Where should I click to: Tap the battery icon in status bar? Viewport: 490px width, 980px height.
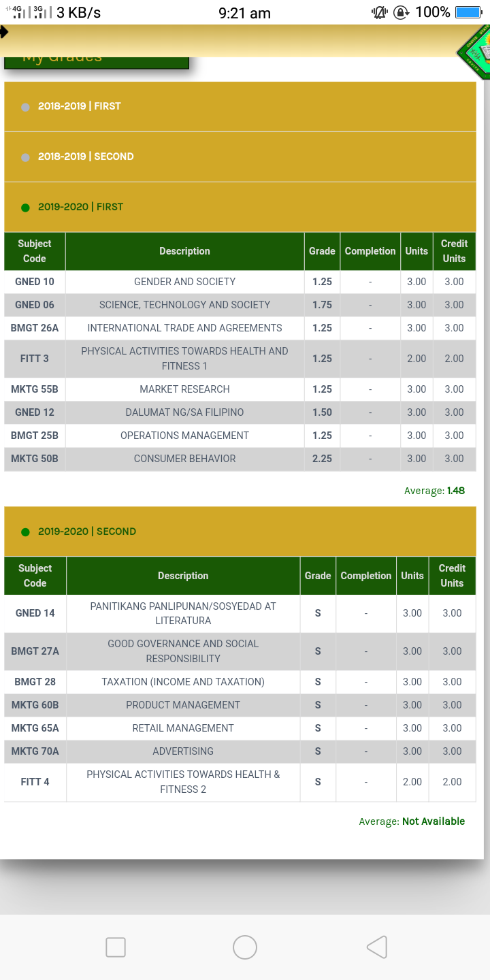pos(468,12)
